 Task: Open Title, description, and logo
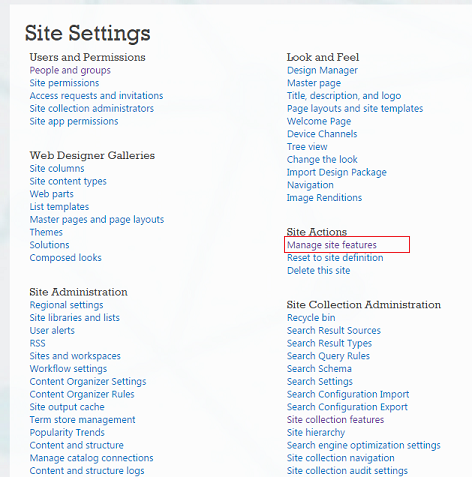pyautogui.click(x=344, y=96)
